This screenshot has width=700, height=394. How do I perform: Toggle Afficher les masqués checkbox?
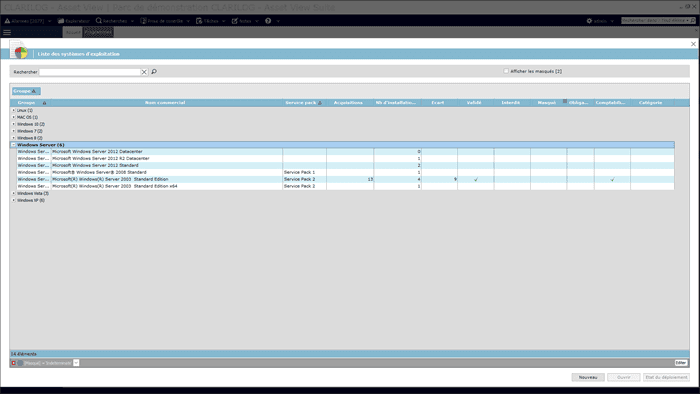506,71
